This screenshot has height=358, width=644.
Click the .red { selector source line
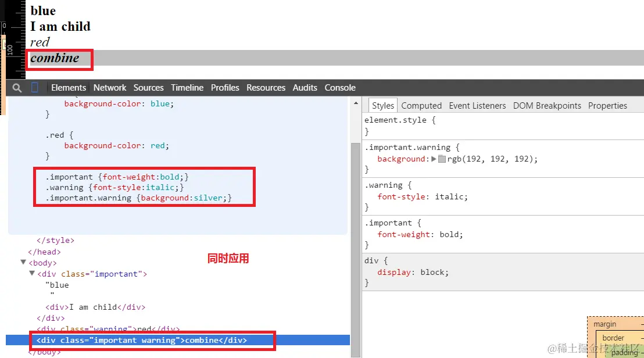(59, 135)
